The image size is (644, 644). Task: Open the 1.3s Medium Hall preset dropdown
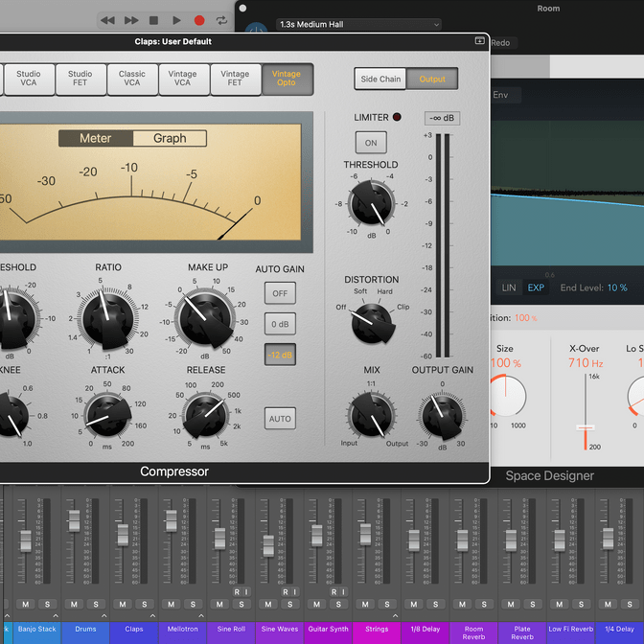coord(358,25)
